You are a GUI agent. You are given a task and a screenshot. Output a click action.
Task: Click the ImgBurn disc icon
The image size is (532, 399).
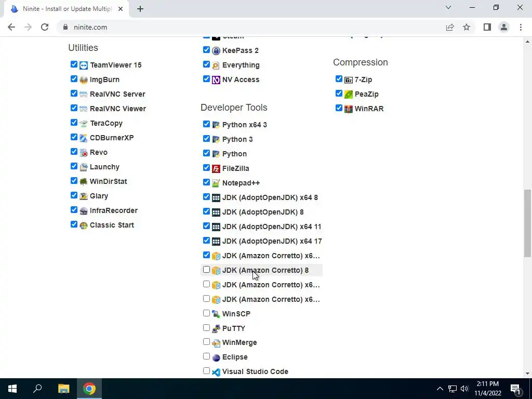click(x=84, y=79)
